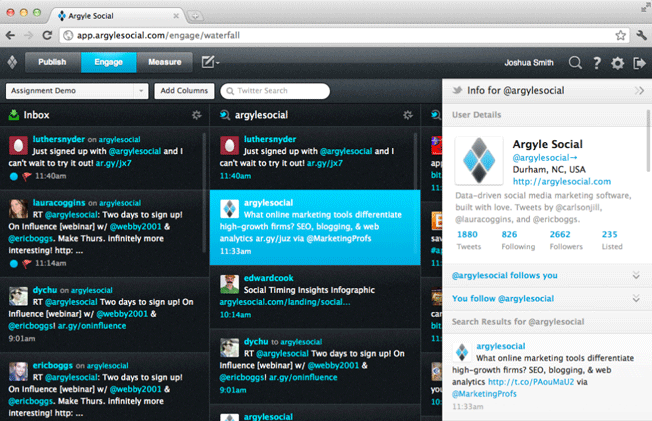
Task: Expand '@argylesocial follows you' section
Action: 547,275
